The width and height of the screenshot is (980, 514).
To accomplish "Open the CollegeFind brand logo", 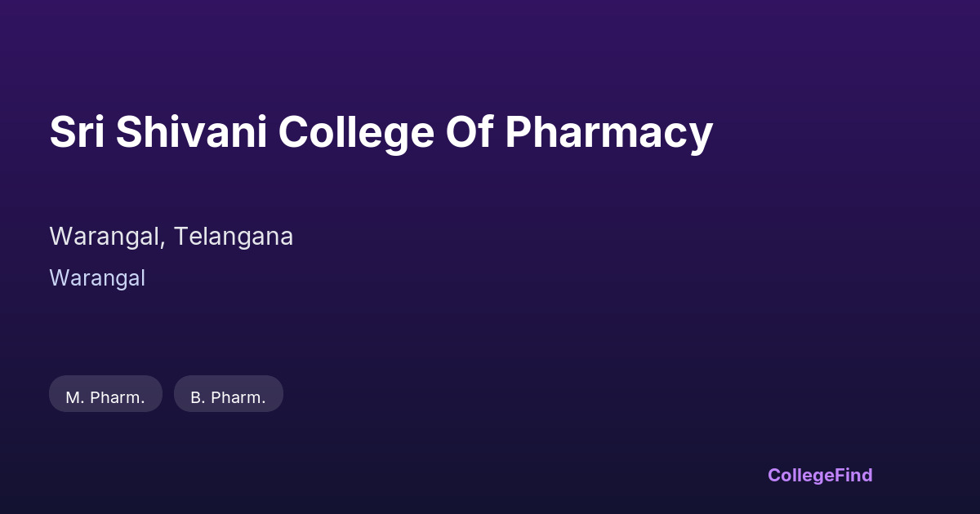I will tap(820, 475).
